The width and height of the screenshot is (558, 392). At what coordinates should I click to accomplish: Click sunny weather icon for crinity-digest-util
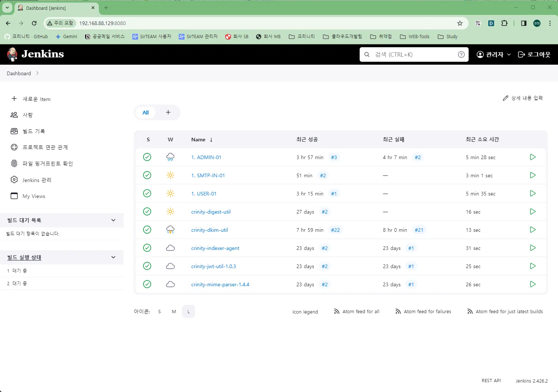170,211
